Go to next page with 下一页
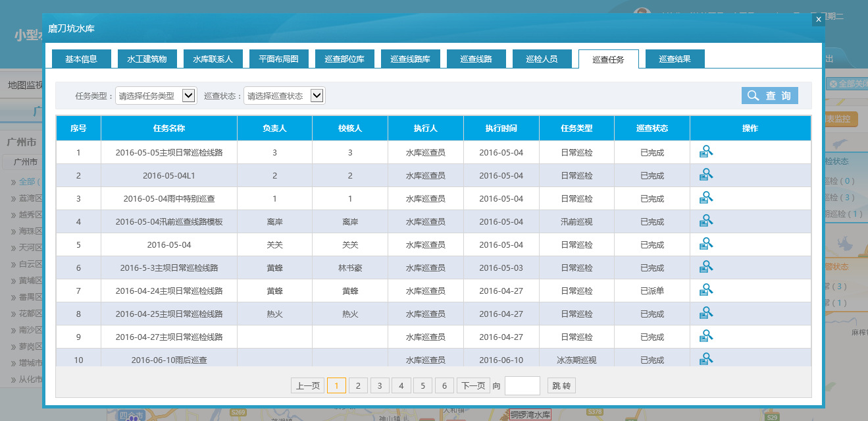The height and width of the screenshot is (421, 868). [474, 386]
